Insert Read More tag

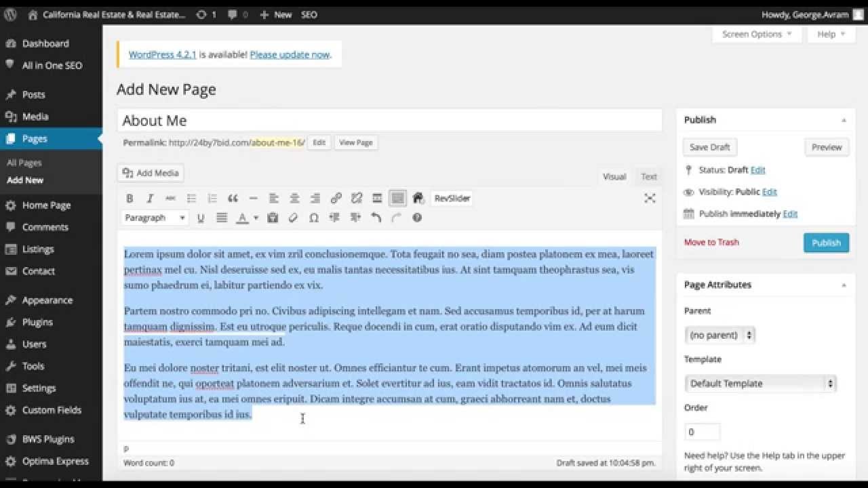377,199
